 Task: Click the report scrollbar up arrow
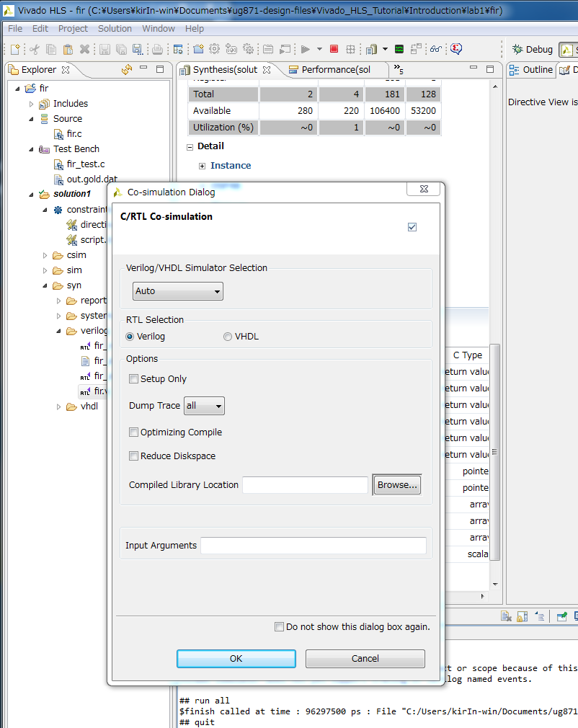tap(495, 86)
